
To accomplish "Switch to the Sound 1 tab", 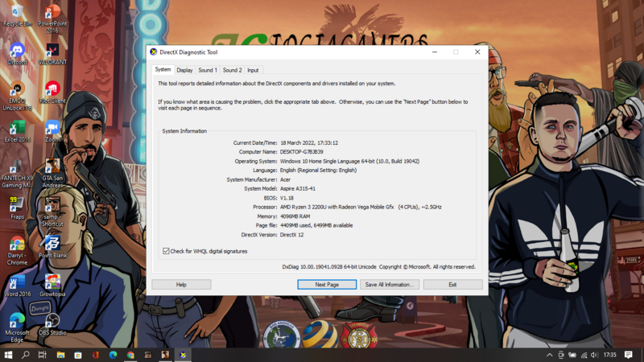I will click(208, 70).
